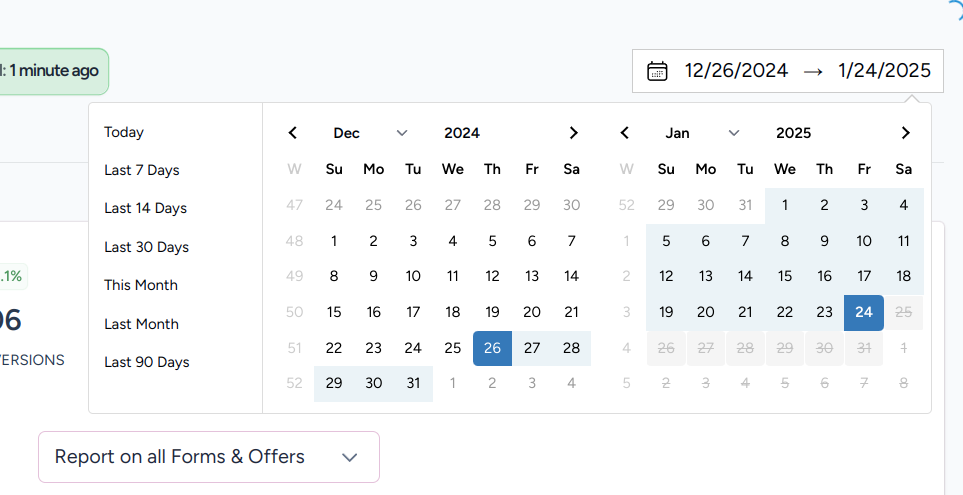Select December 26 start date
The image size is (963, 495).
(x=492, y=348)
